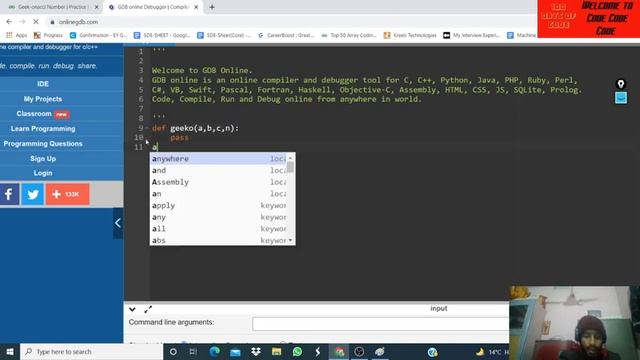The height and width of the screenshot is (360, 640).
Task: Open the SDE-SHEET Google bookmark
Action: pyautogui.click(x=162, y=36)
